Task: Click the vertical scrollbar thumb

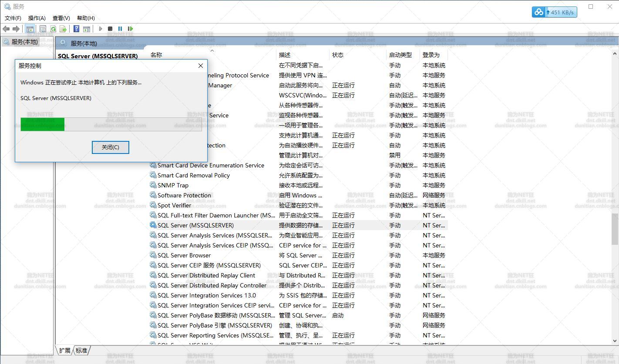Action: tap(615, 229)
